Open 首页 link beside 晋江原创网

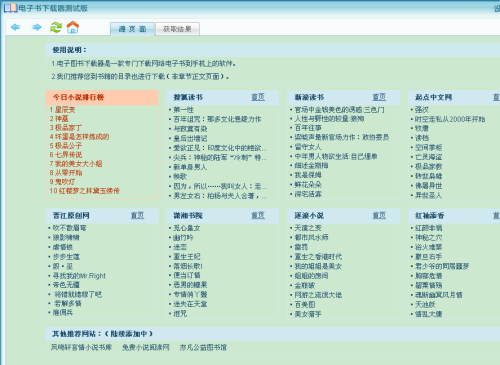[x=137, y=215]
